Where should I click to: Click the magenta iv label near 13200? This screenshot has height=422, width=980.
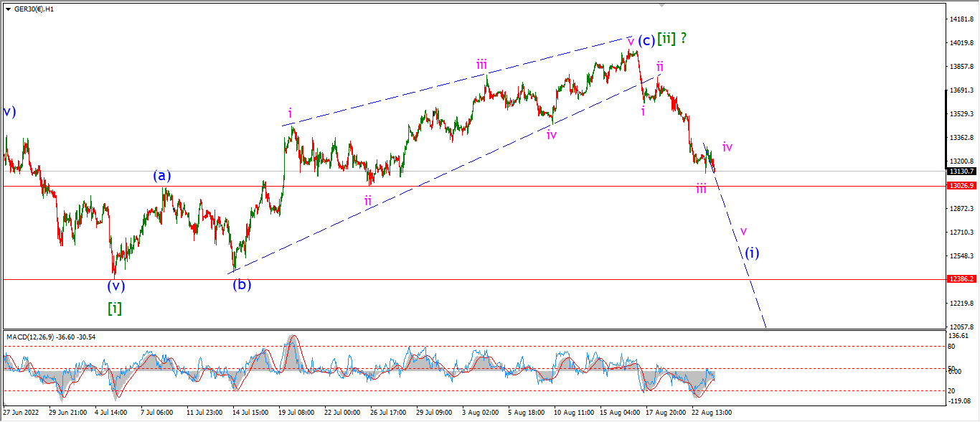727,147
